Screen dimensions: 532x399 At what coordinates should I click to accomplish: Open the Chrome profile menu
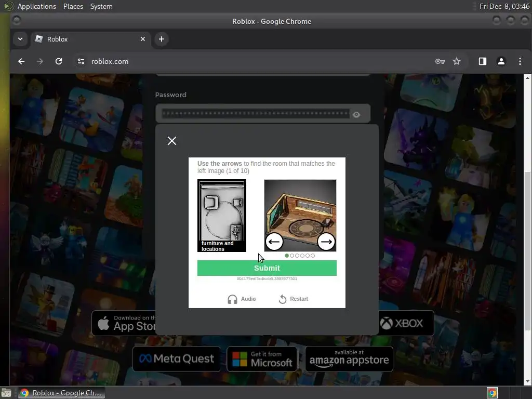coord(501,61)
